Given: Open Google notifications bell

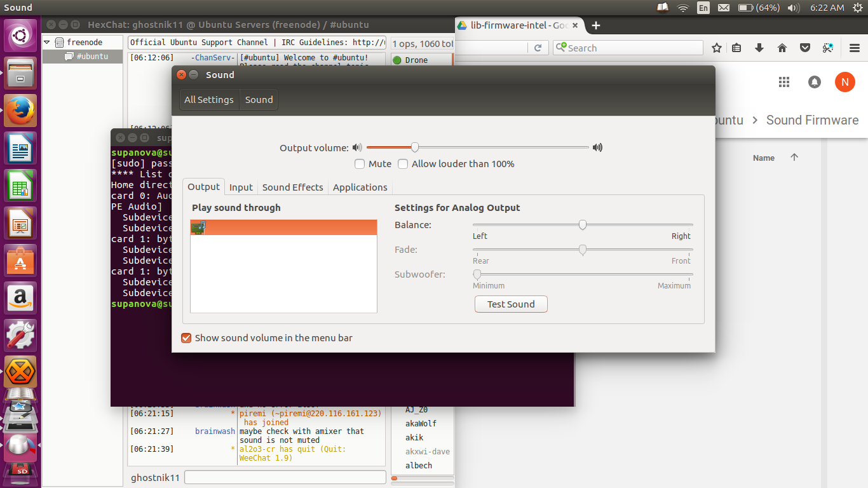Looking at the screenshot, I should point(815,82).
